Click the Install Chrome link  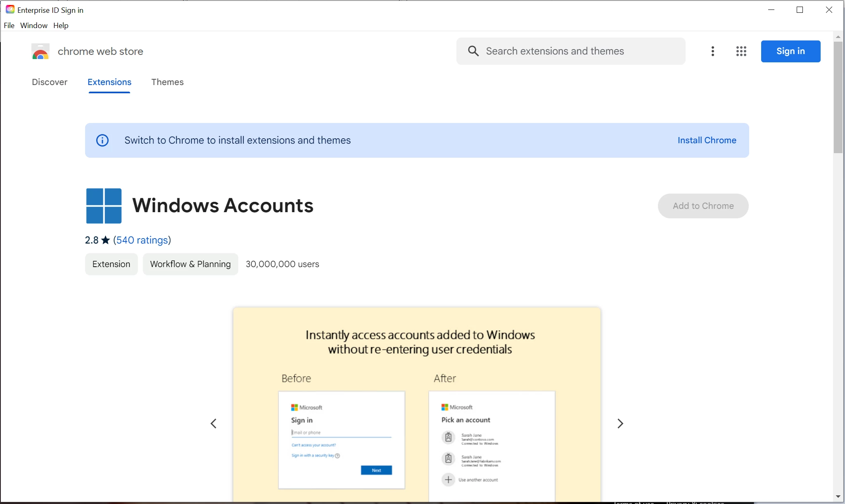[707, 140]
